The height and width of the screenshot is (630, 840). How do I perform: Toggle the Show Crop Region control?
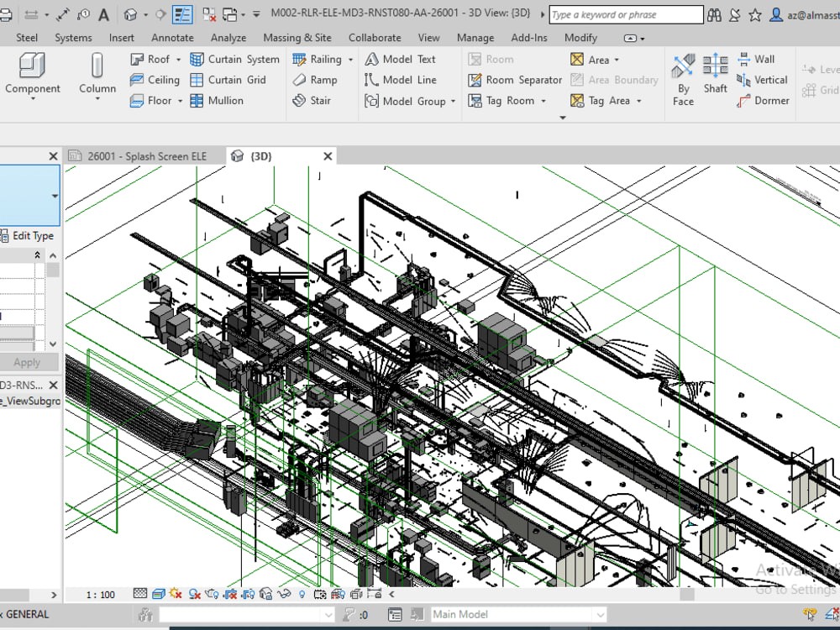point(249,594)
